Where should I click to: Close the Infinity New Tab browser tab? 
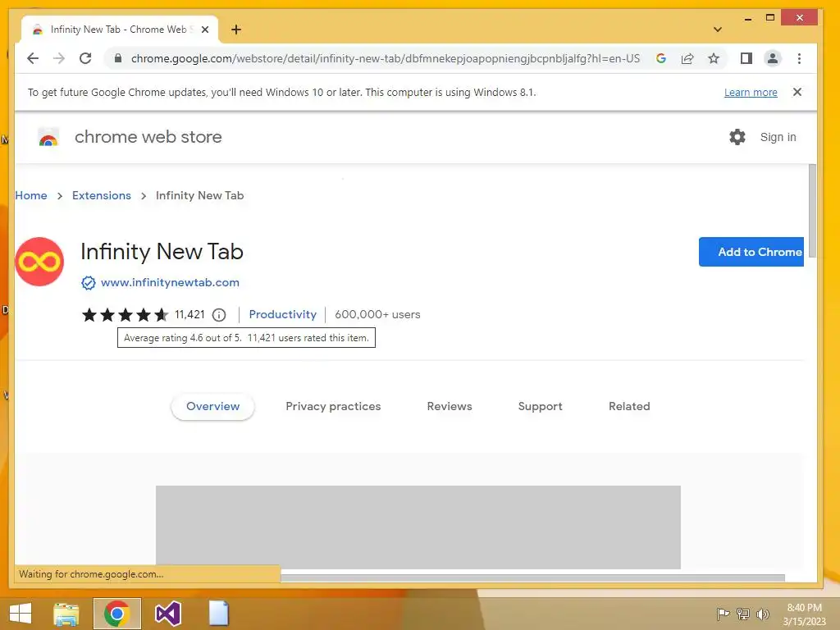(x=204, y=30)
